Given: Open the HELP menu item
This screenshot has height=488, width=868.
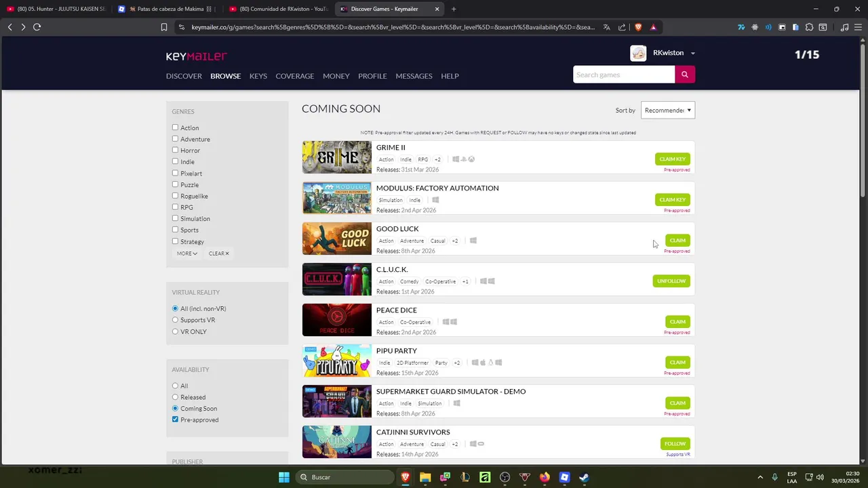Looking at the screenshot, I should (450, 76).
